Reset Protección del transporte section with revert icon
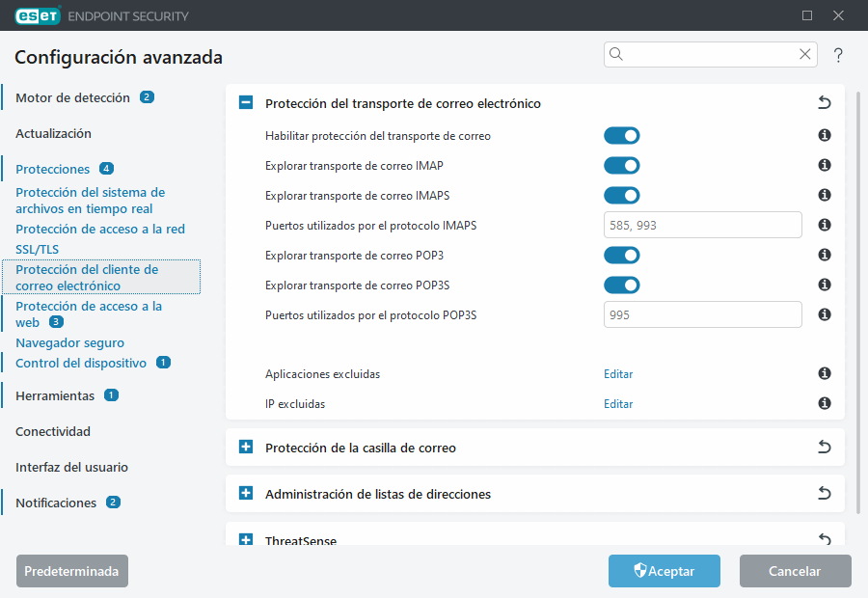868x598 pixels. [x=824, y=101]
